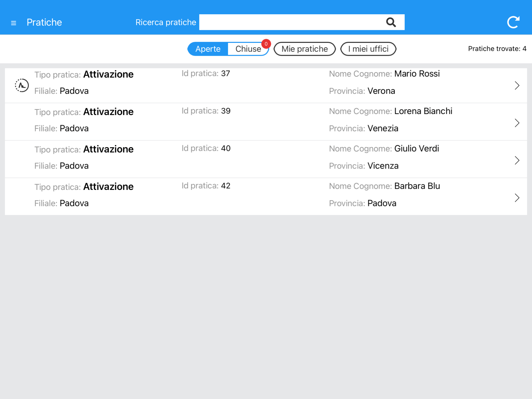Open Barbara Blu row chevron

[517, 198]
